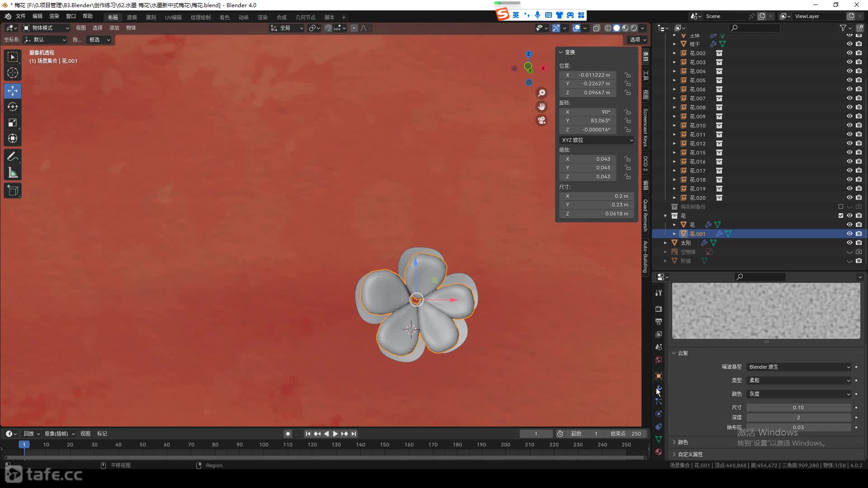Viewport: 868px width, 488px height.
Task: Hide 花.010 in viewport via eye icon
Action: (849, 125)
